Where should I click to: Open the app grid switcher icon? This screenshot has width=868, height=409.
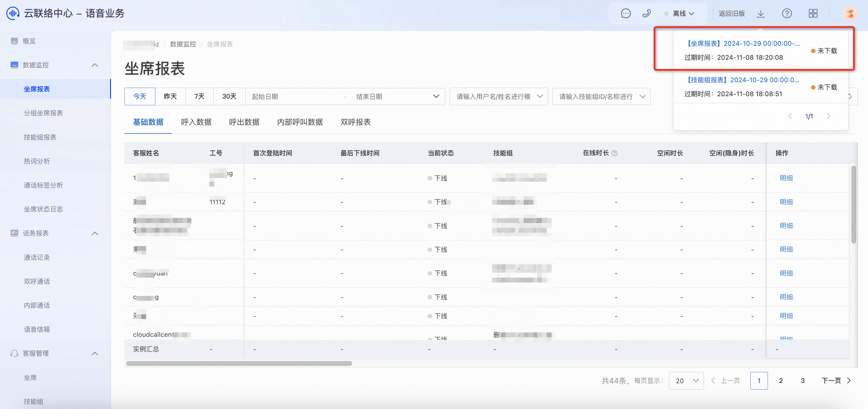[813, 13]
